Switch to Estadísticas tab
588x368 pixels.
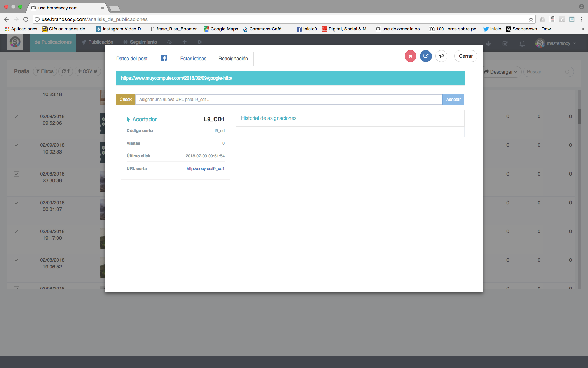click(x=193, y=59)
